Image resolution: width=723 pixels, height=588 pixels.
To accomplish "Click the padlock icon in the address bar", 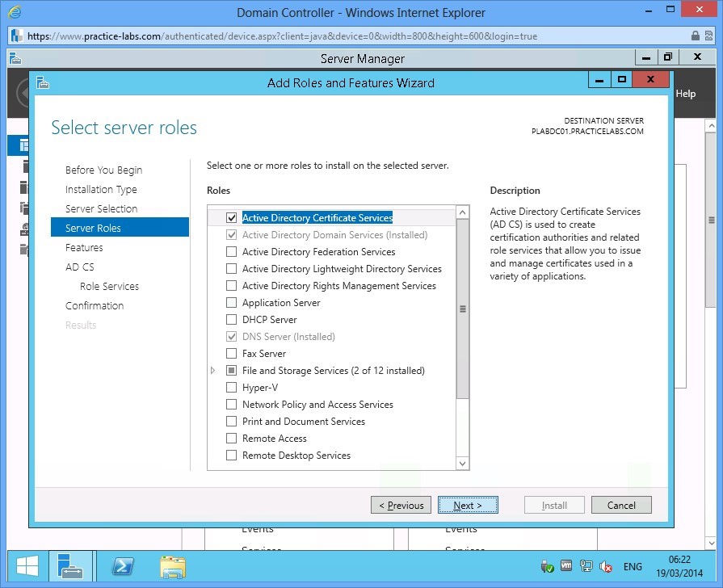I will 695,36.
